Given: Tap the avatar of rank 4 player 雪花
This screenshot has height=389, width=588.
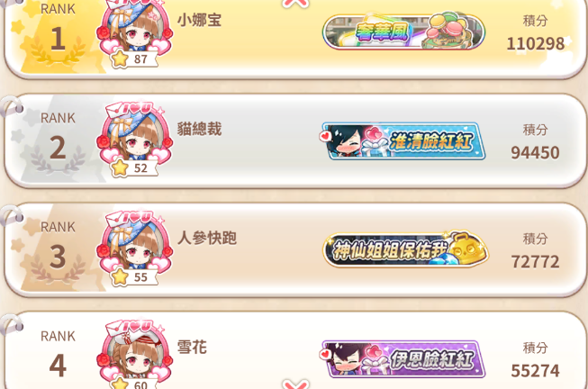Looking at the screenshot, I should 134,353.
